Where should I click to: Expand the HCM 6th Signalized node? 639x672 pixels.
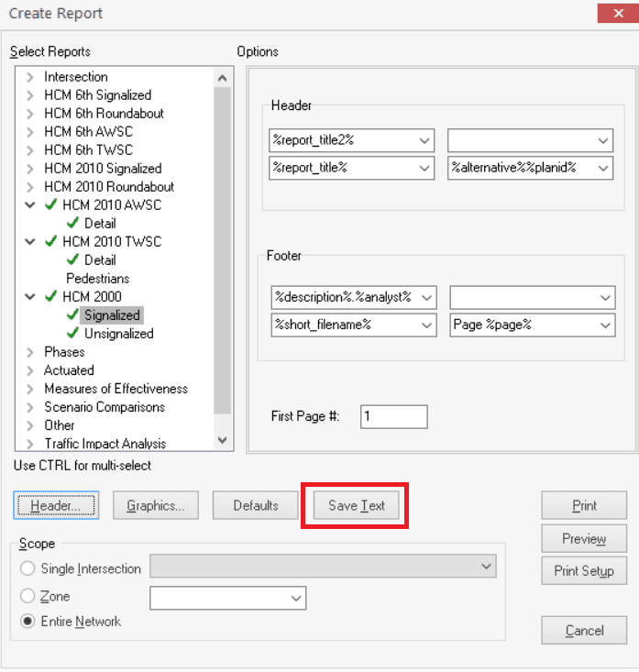pyautogui.click(x=29, y=95)
